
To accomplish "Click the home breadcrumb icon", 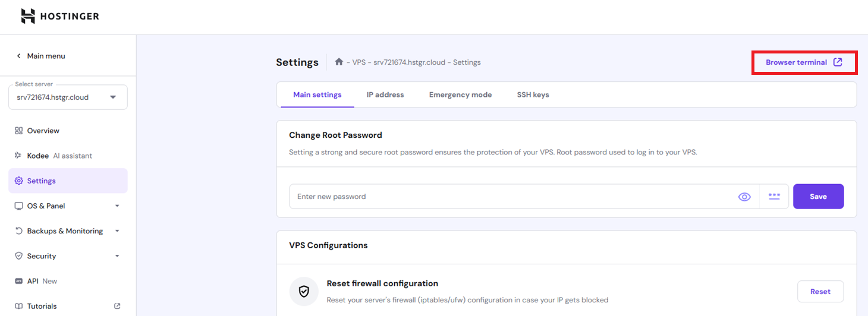I will (339, 62).
